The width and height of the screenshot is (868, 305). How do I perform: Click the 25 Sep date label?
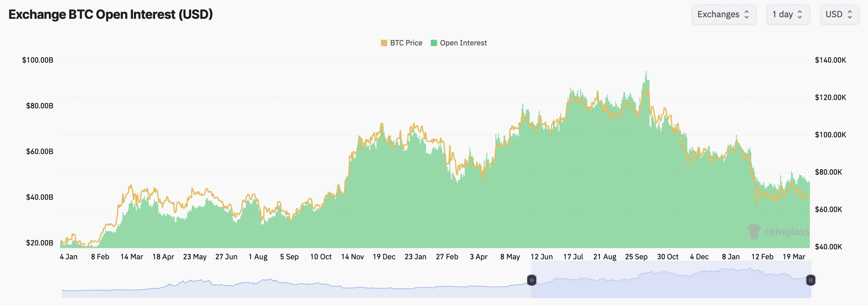(636, 257)
